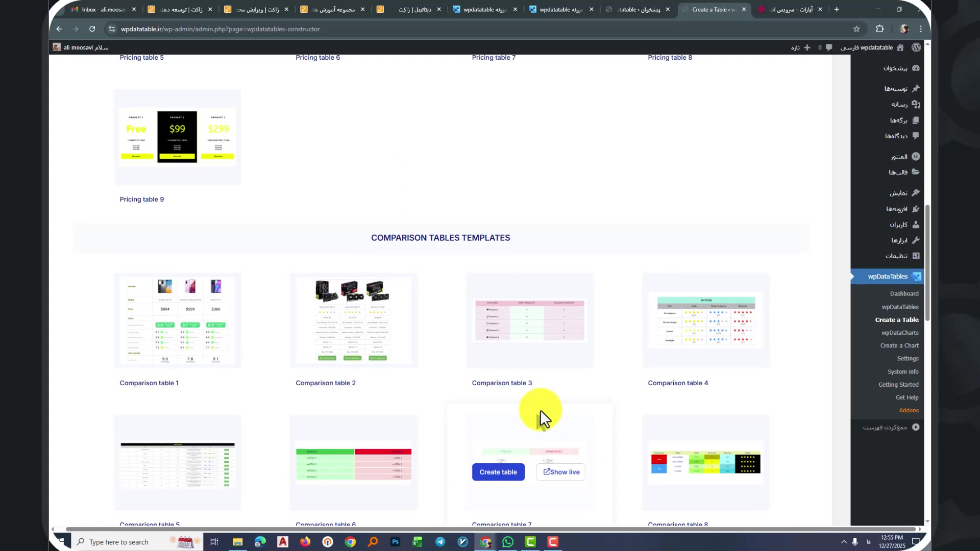Click the horizontal page scrollbar
The height and width of the screenshot is (551, 980).
[x=490, y=529]
